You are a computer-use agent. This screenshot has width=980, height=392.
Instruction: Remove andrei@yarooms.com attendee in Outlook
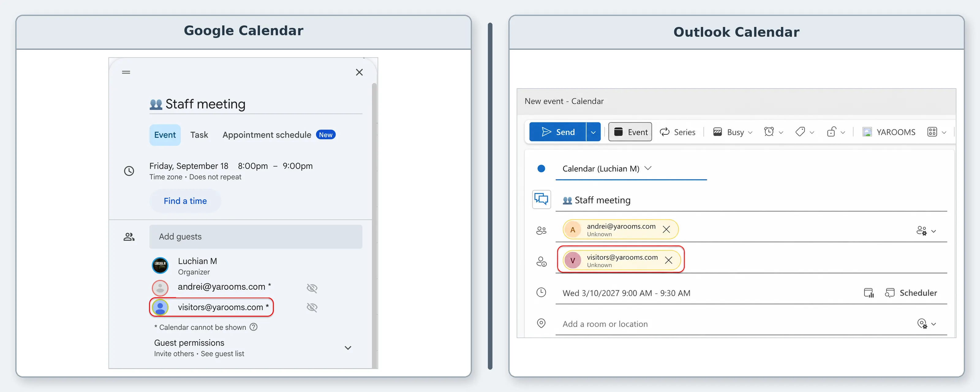pyautogui.click(x=666, y=229)
